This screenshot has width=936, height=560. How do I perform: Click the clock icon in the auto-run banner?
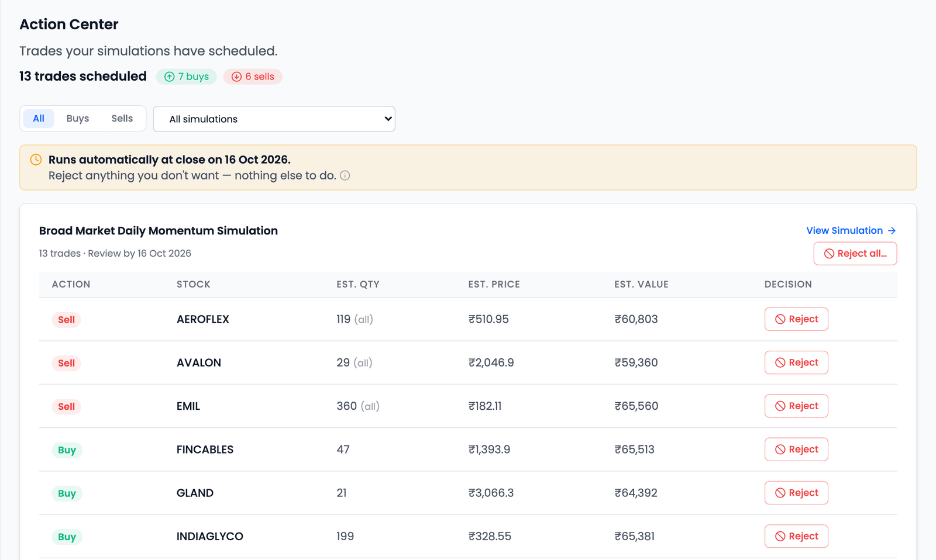[x=36, y=160]
